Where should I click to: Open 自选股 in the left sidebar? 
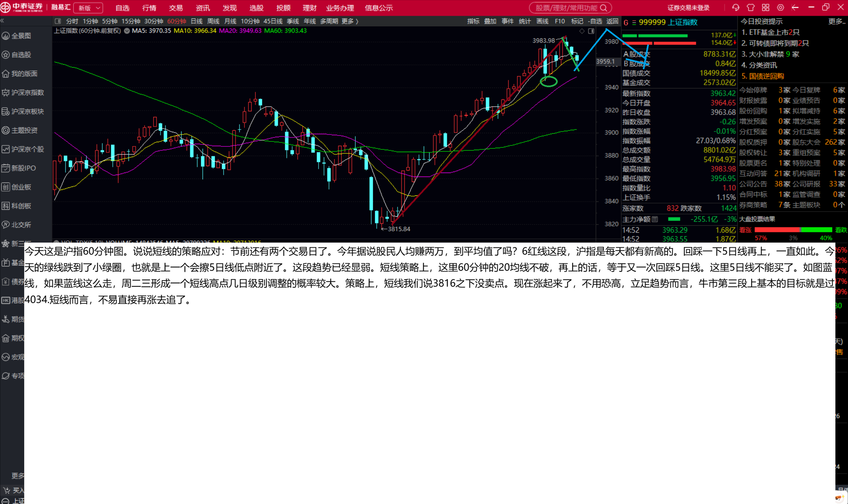[x=21, y=55]
